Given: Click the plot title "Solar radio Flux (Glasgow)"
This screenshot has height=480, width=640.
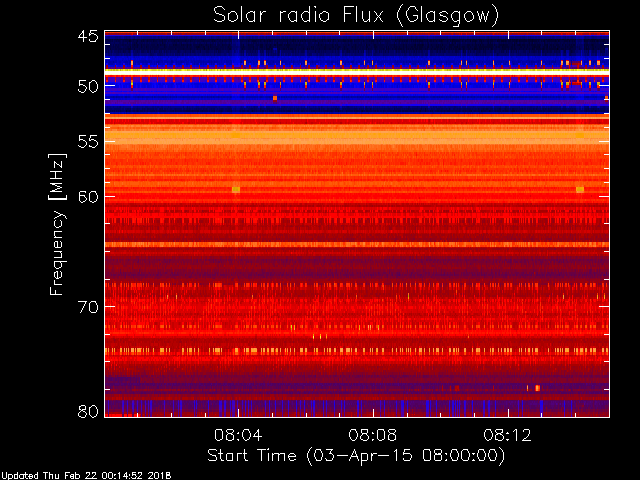Looking at the screenshot, I should (x=356, y=16).
